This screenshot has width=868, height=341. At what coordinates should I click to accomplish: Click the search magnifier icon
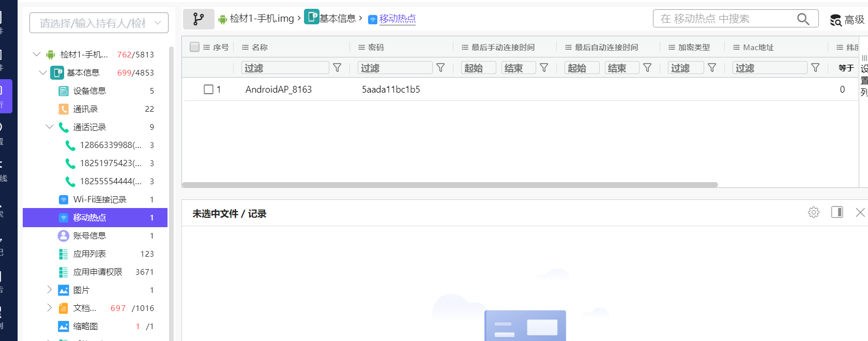pyautogui.click(x=803, y=19)
